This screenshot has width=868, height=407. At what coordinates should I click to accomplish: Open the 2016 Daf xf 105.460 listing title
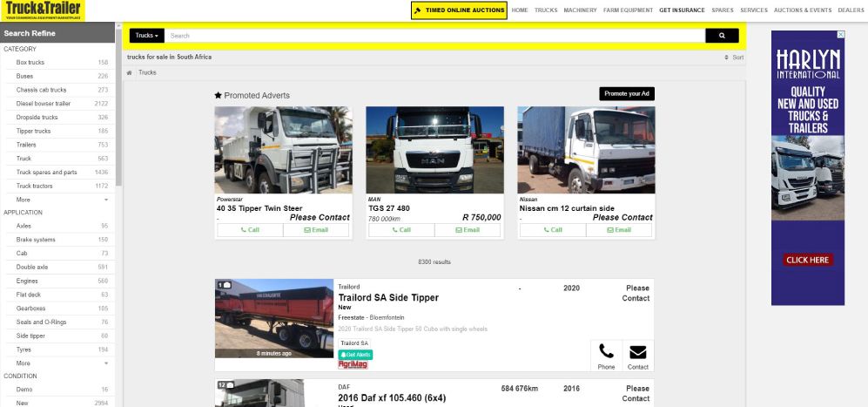(392, 398)
